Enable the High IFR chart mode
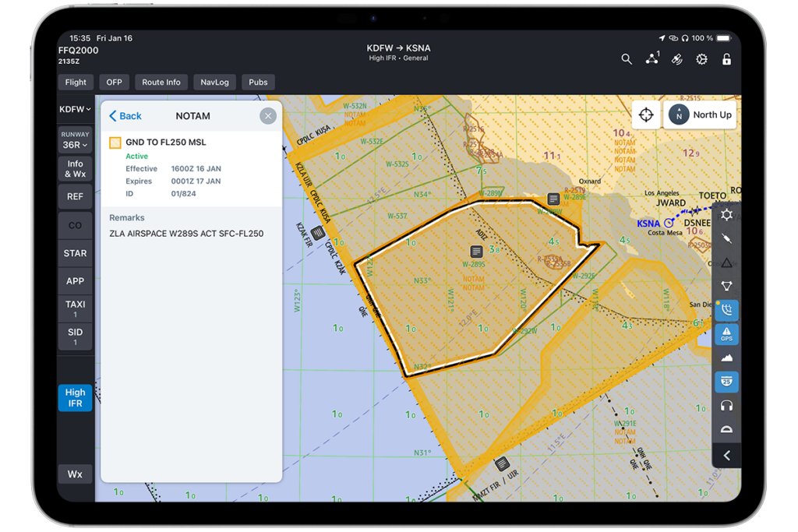The height and width of the screenshot is (532, 798). pos(75,398)
